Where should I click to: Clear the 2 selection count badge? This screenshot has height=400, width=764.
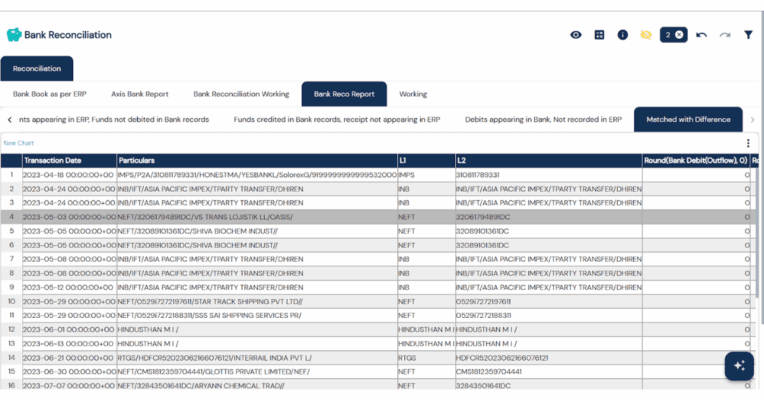679,35
